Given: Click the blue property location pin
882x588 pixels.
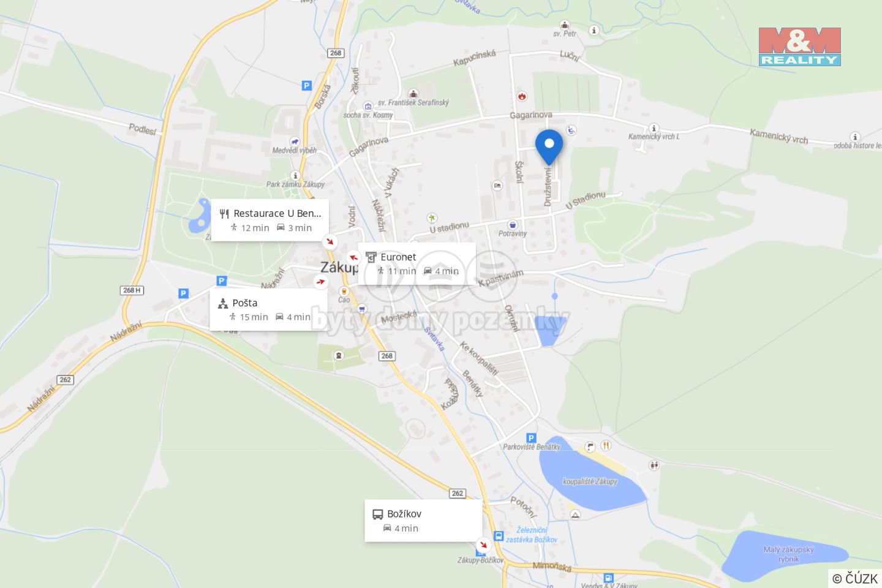Looking at the screenshot, I should click(549, 147).
